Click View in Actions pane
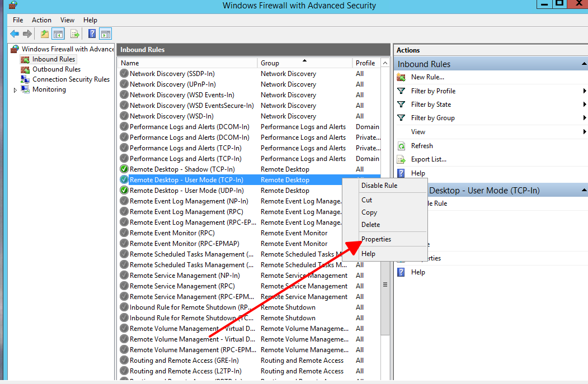This screenshot has height=384, width=588. (418, 132)
